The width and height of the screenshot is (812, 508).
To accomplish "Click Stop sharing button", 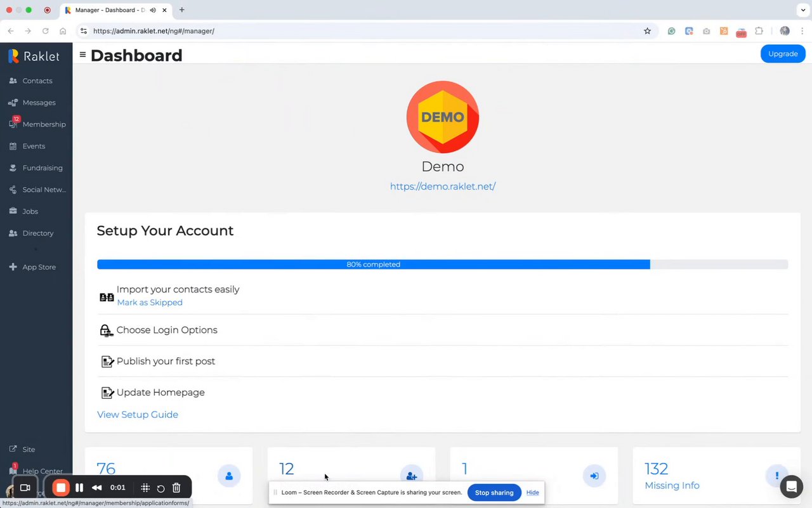I will pos(494,493).
